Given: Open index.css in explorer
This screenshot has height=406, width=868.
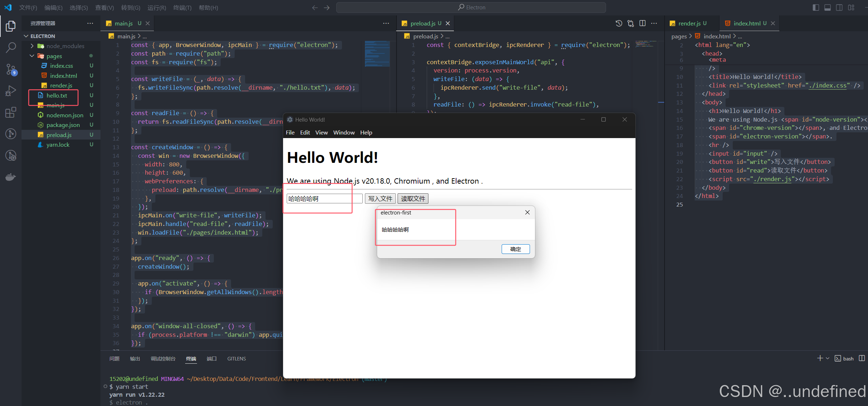Looking at the screenshot, I should (61, 66).
